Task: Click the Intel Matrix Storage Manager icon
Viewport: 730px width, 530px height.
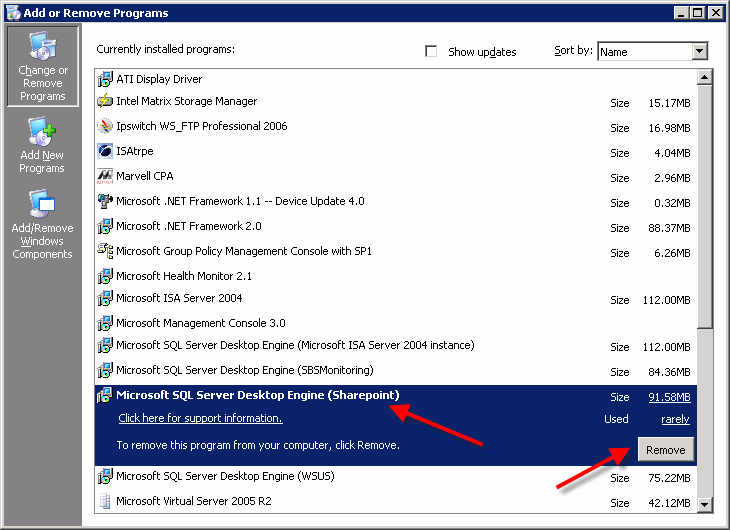Action: click(105, 101)
